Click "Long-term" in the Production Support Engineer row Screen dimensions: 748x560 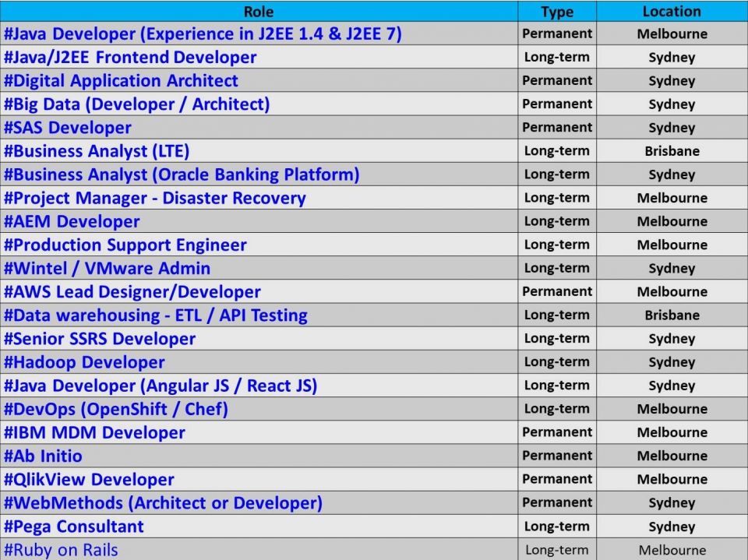point(556,245)
